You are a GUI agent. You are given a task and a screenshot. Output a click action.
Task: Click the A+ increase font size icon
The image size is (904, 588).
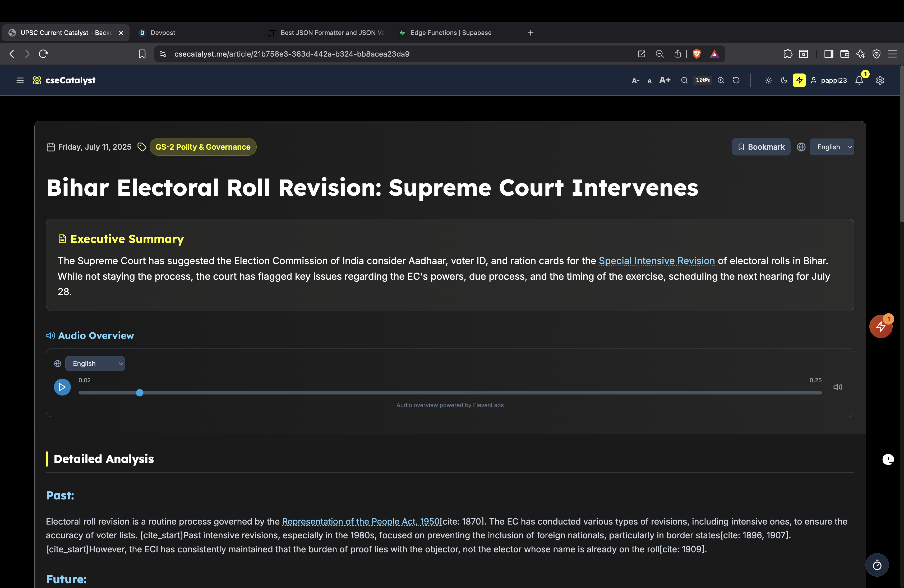(x=665, y=80)
